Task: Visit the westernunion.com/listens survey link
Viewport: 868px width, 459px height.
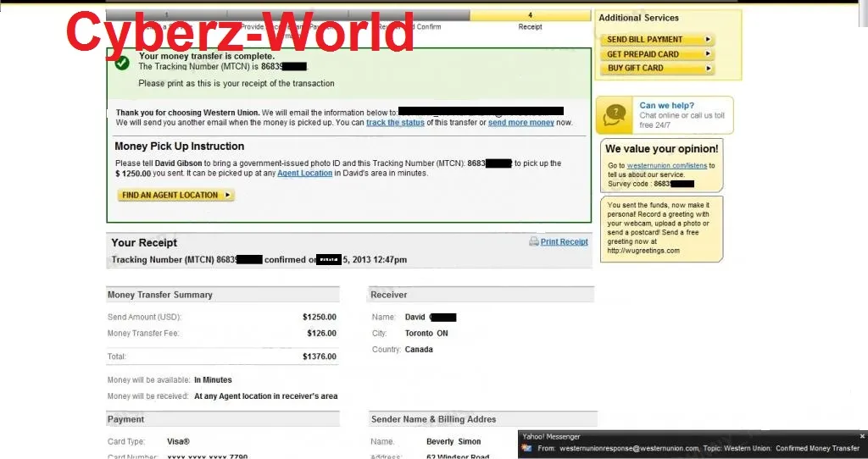Action: (x=666, y=165)
